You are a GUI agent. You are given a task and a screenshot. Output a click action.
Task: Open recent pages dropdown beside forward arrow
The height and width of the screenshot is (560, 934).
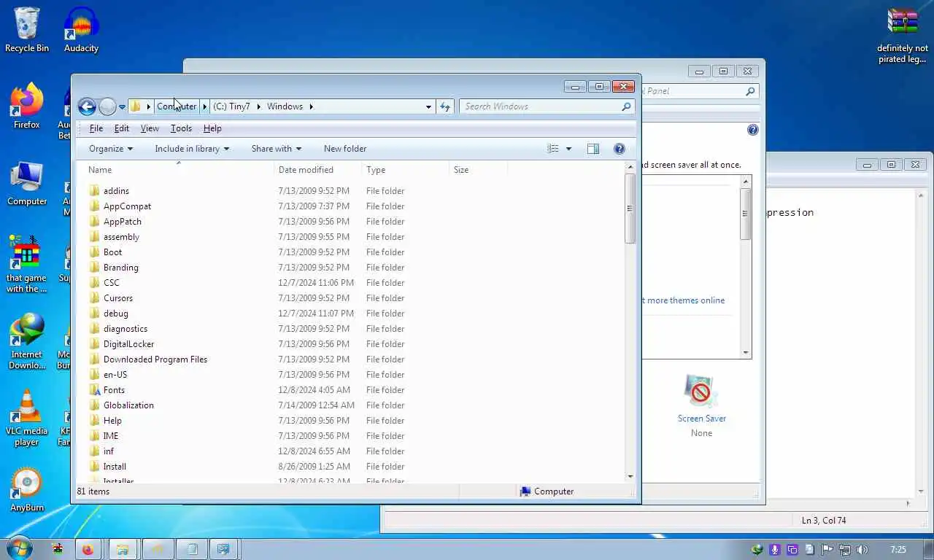(x=122, y=106)
